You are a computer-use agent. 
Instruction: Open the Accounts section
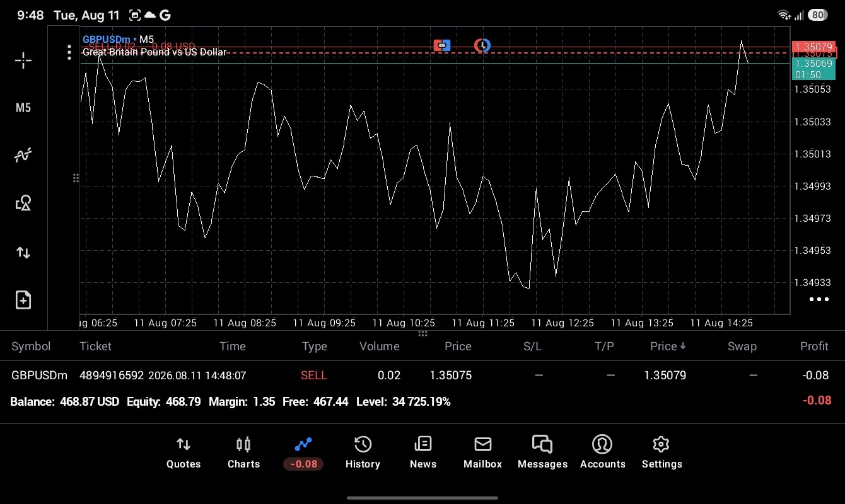point(602,453)
